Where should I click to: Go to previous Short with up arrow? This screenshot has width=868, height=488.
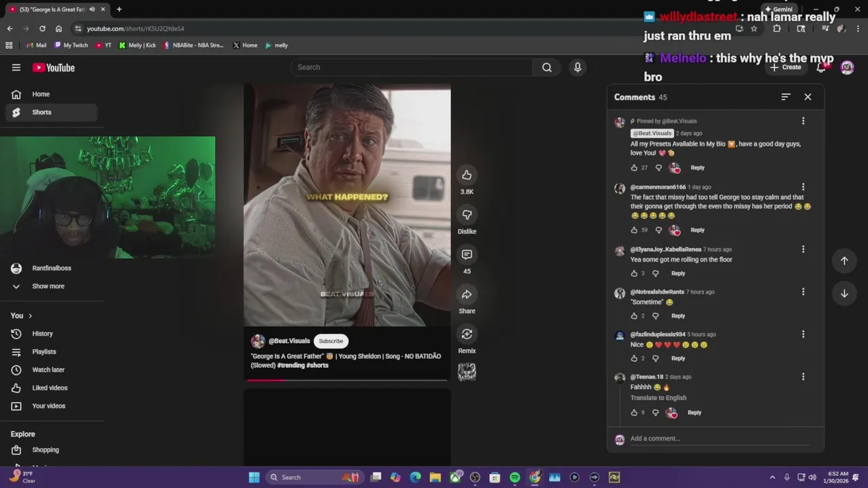click(x=844, y=260)
